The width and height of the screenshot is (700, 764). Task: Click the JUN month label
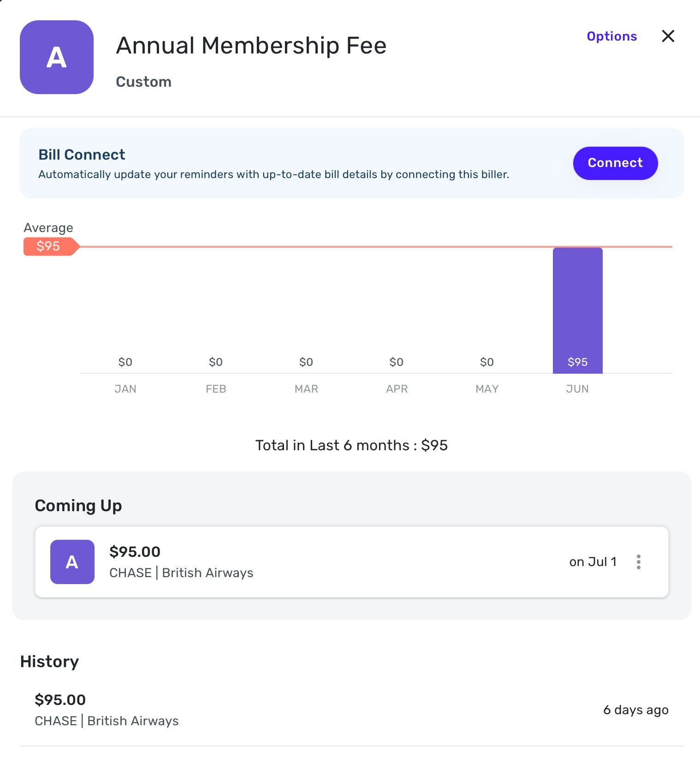point(577,389)
